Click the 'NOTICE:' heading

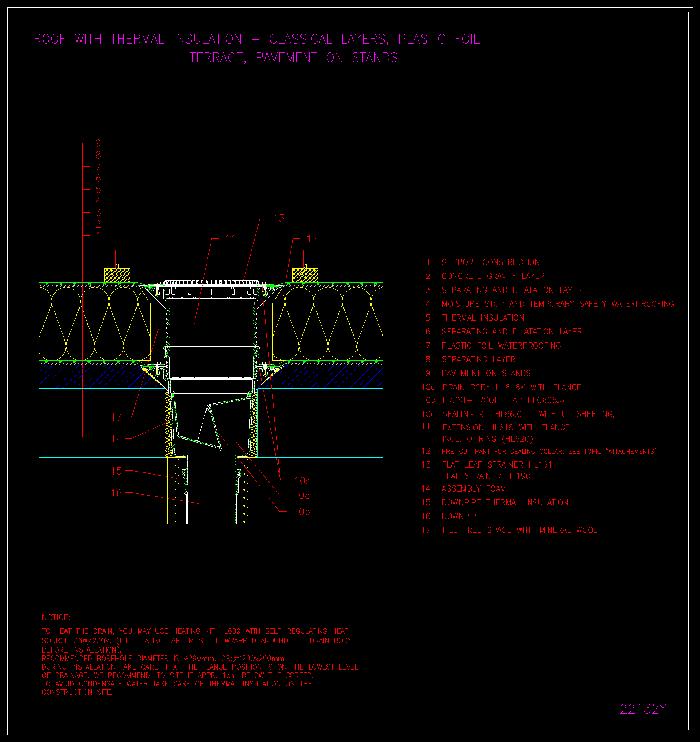[56, 618]
